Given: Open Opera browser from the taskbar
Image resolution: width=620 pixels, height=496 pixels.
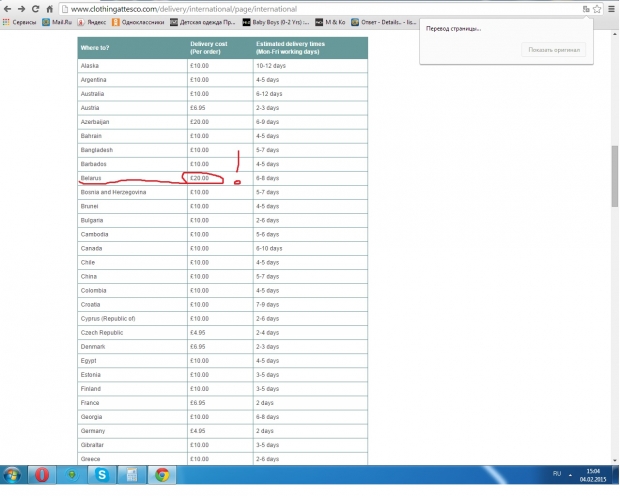Looking at the screenshot, I should [x=43, y=475].
